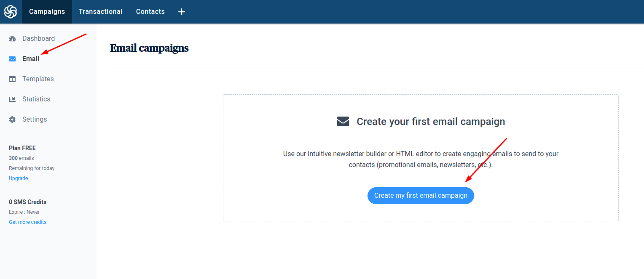Click the Statistics bar chart icon
Screen dimensions: 644x279
coord(12,99)
